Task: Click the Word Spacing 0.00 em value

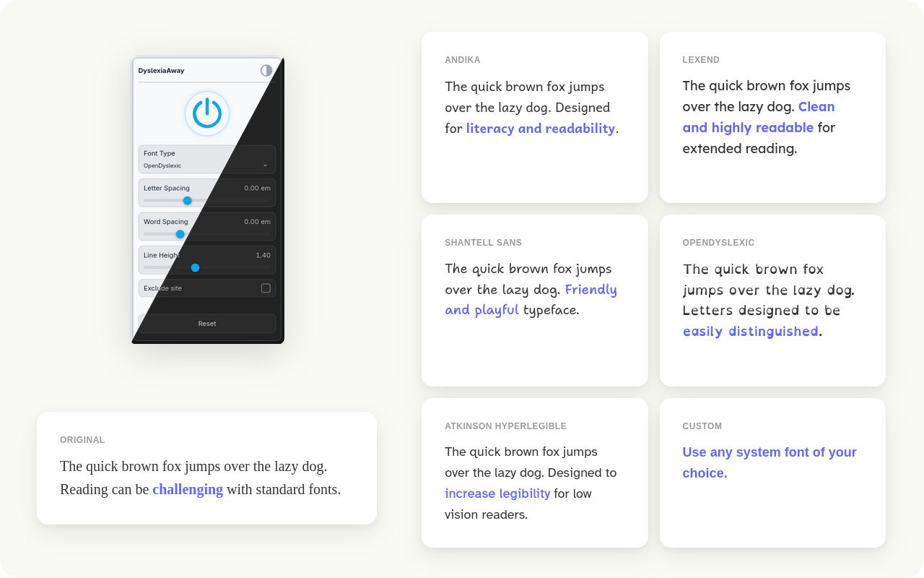Action: point(257,222)
